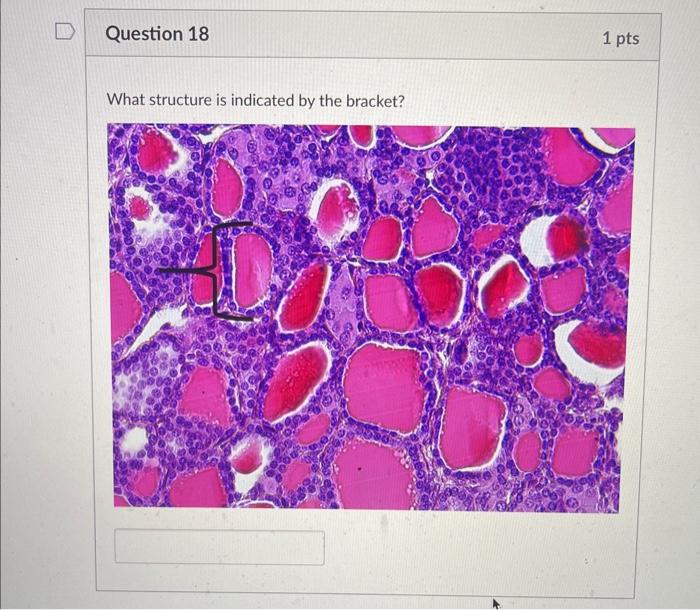The width and height of the screenshot is (700, 610).
Task: Click the small white hole near the micrograph's lower-left corner
Action: pyautogui.click(x=135, y=439)
